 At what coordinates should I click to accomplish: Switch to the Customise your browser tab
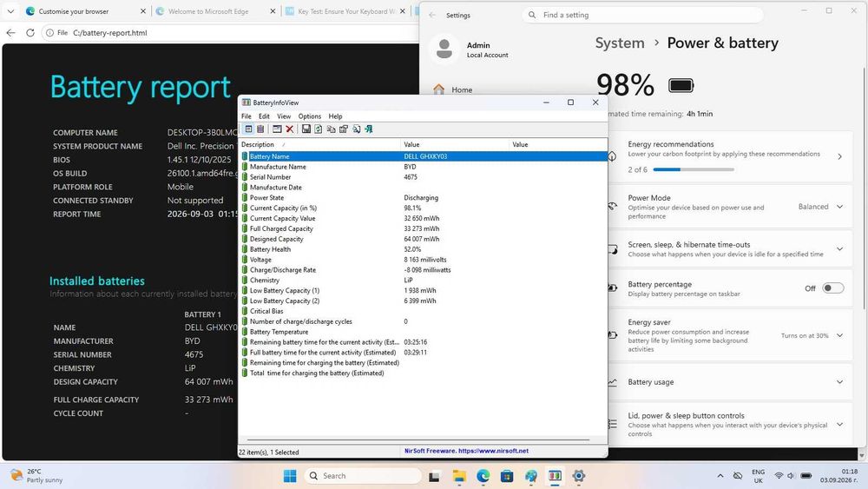(86, 11)
